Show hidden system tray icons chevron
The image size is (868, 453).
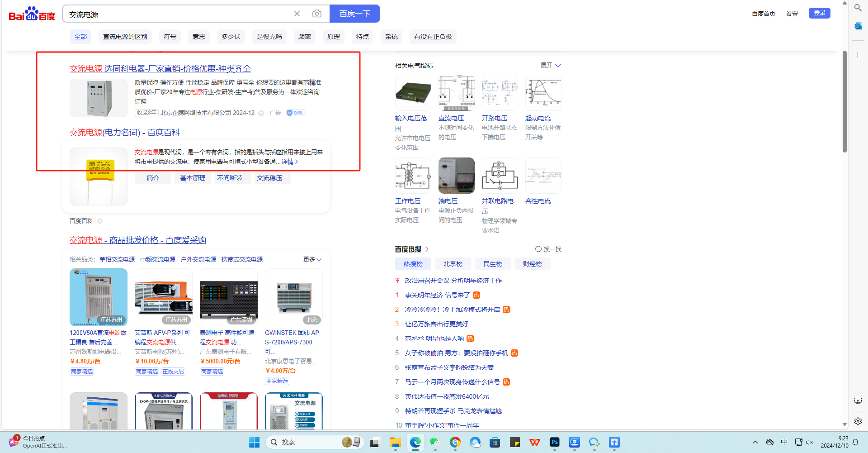(x=755, y=442)
